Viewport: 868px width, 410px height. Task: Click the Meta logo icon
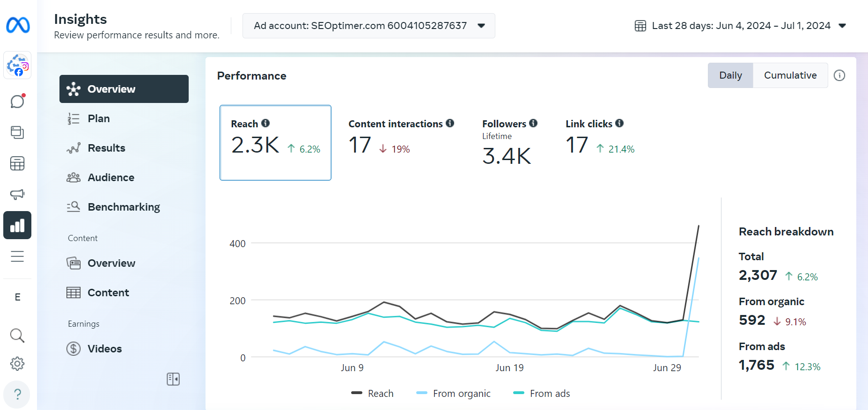tap(18, 25)
